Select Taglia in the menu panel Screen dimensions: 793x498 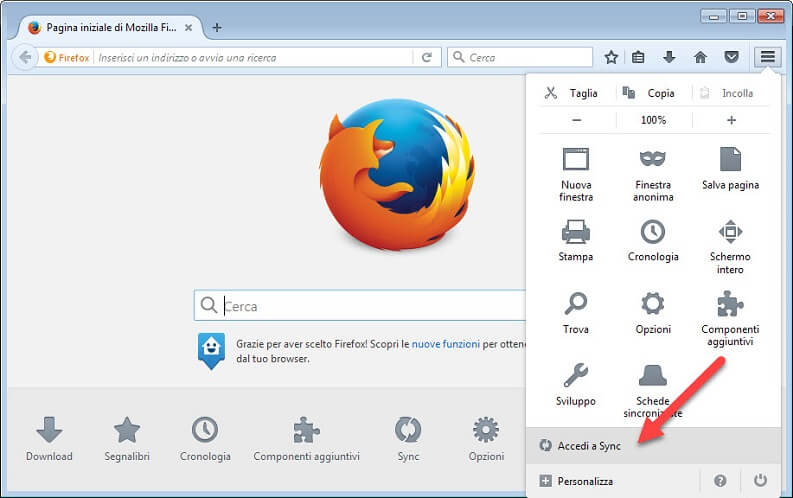[571, 93]
